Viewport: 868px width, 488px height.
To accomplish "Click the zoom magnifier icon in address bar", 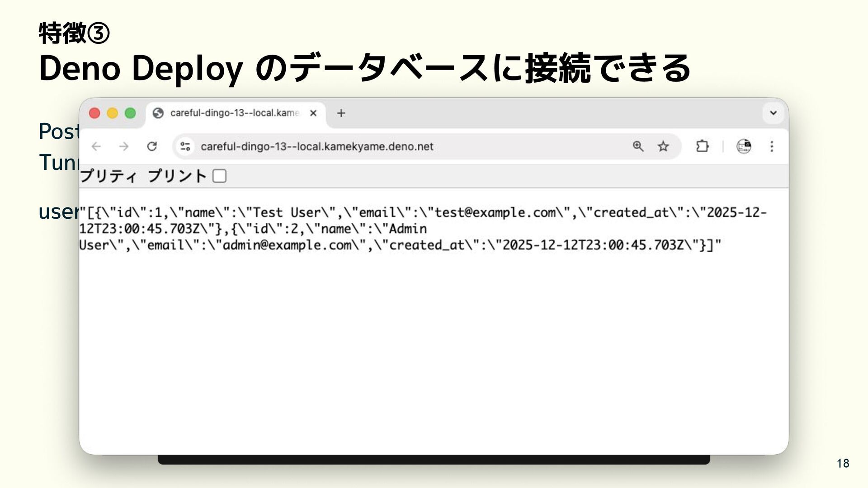I will (x=638, y=146).
